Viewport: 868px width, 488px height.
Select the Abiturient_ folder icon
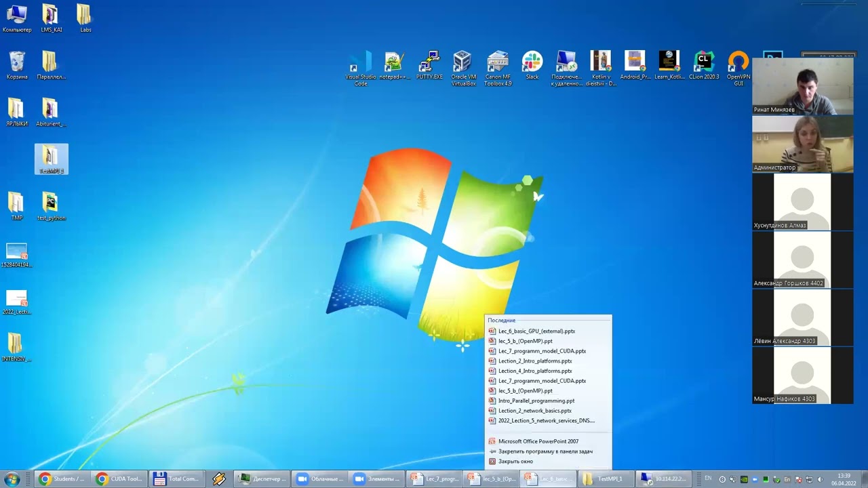point(51,113)
